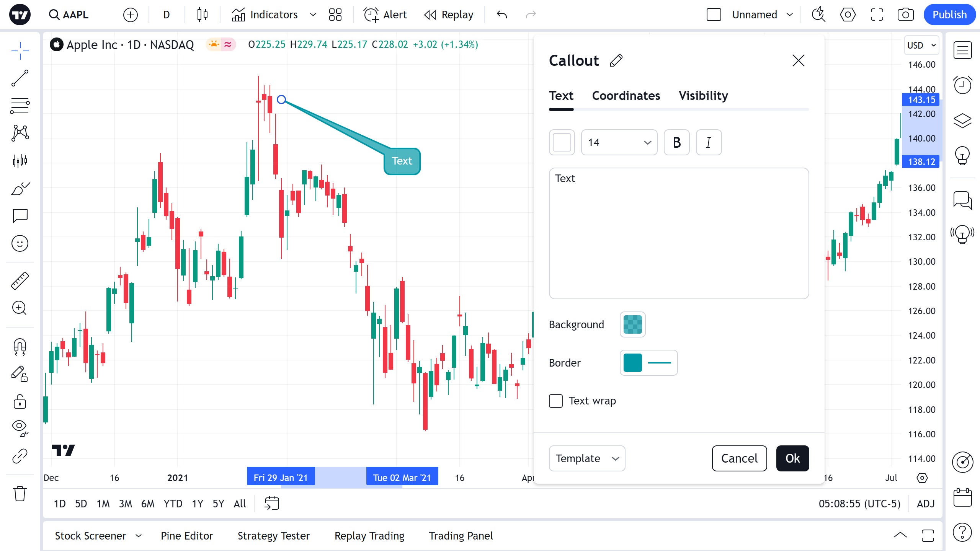The width and height of the screenshot is (980, 551).
Task: Switch to the Visibility tab
Action: 703,96
